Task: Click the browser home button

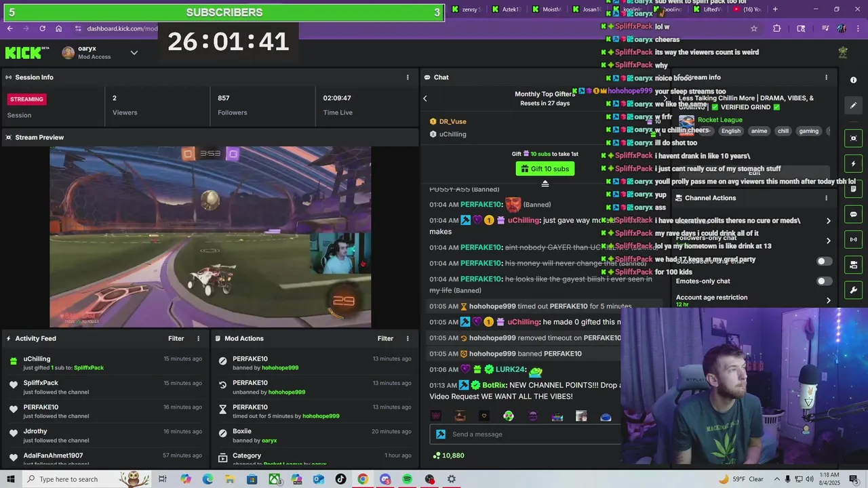Action: 59,28
